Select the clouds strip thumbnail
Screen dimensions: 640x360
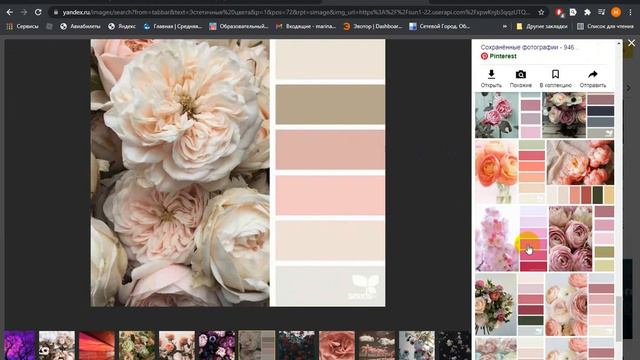tap(377, 345)
